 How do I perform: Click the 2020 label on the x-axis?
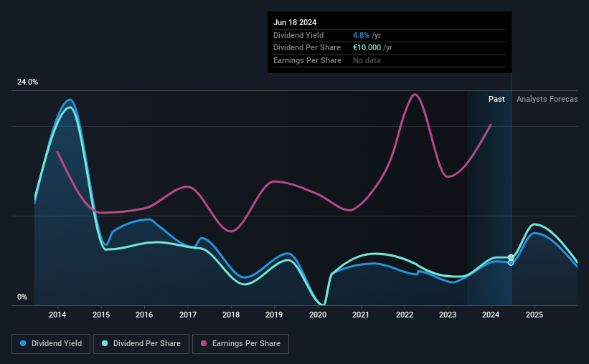[x=318, y=315]
